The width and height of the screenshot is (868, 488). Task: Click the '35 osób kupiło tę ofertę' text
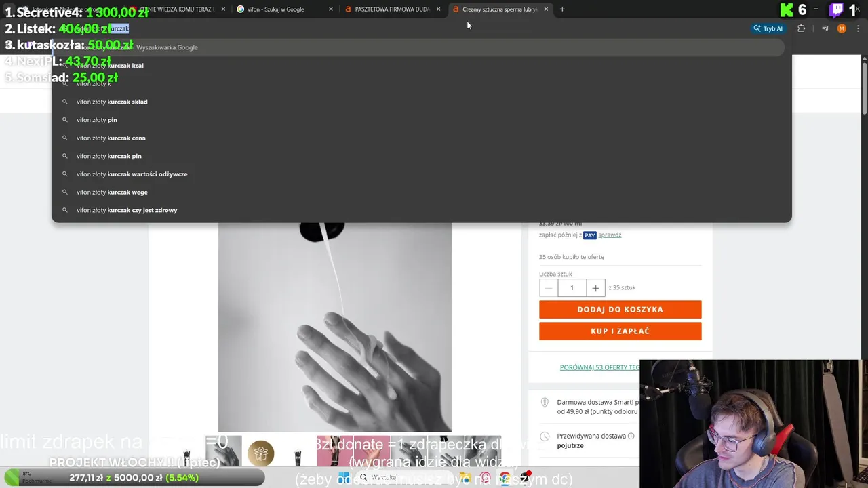(571, 257)
